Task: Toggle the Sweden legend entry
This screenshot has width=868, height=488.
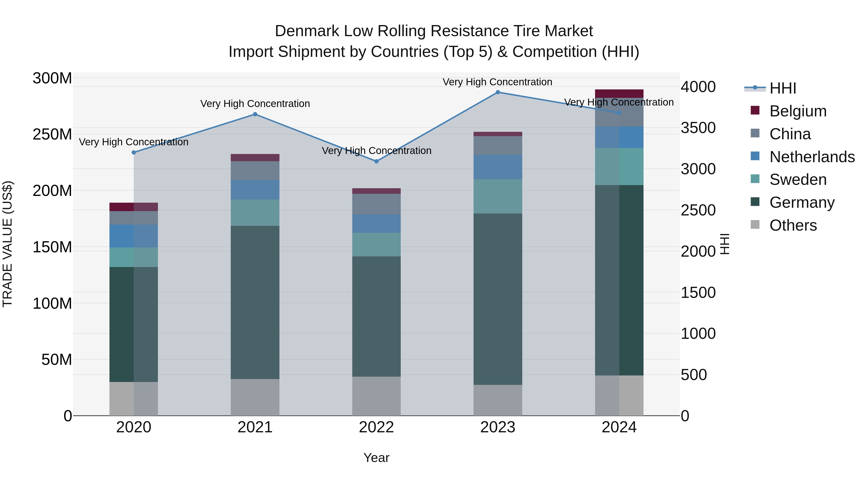Action: [x=788, y=180]
